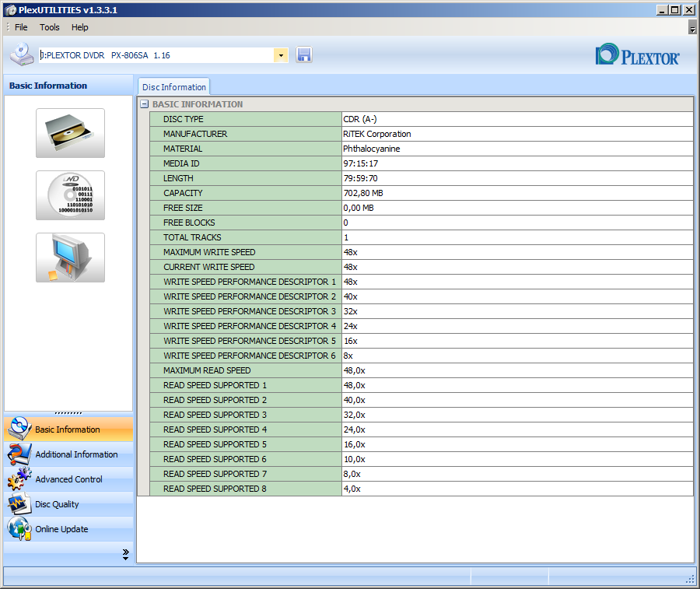Select the CAPACITY value 702,80 MB
The width and height of the screenshot is (700, 589).
coord(363,193)
